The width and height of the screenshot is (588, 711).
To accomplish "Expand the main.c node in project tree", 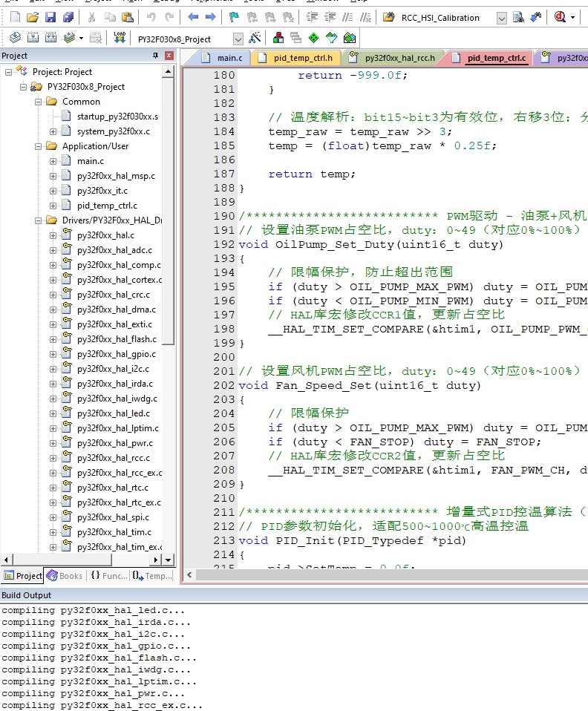I will point(53,161).
